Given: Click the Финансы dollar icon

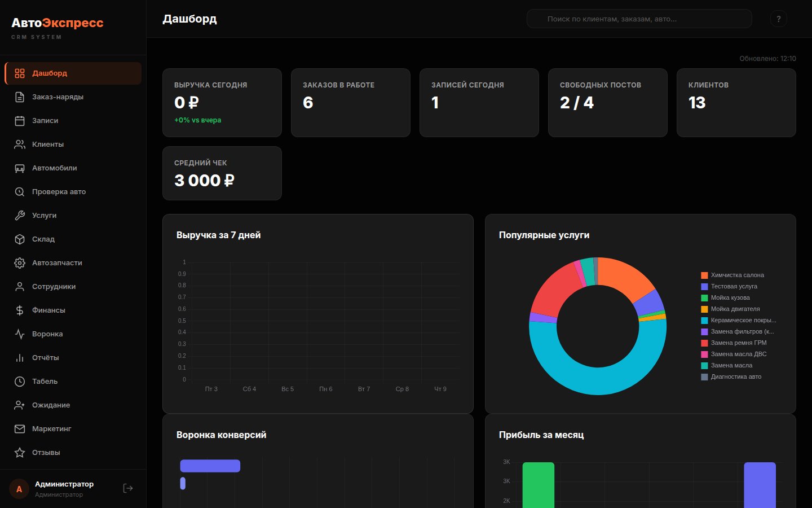Looking at the screenshot, I should click(x=19, y=310).
